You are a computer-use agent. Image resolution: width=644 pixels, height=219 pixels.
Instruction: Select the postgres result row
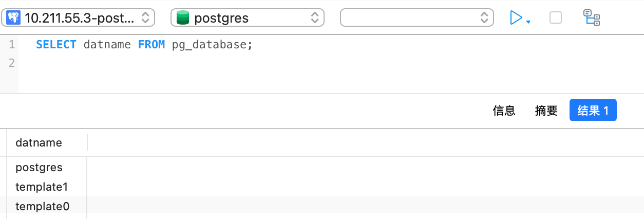tap(39, 168)
